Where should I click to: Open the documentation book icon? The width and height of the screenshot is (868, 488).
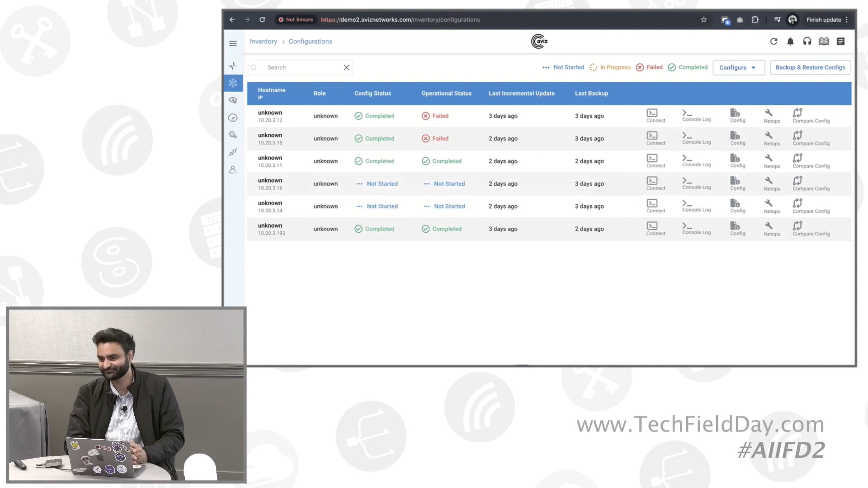[x=824, y=41]
